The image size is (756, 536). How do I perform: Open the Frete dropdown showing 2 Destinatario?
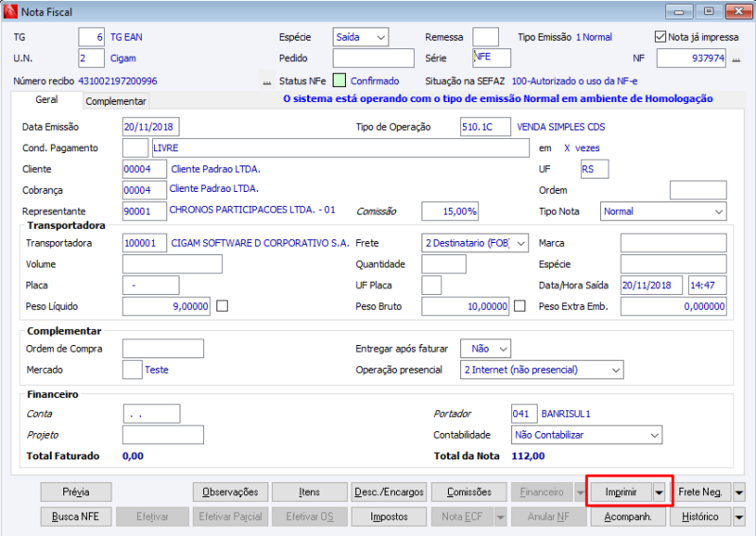point(475,243)
